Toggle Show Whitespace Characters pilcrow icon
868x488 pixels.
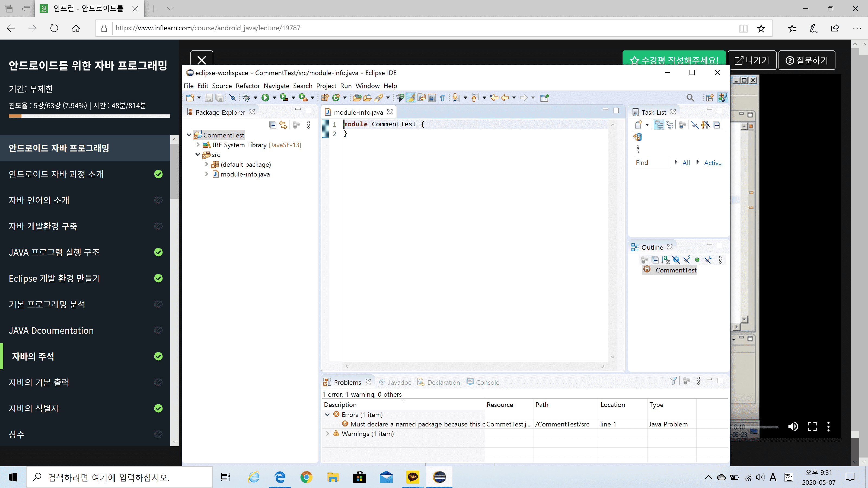[442, 98]
